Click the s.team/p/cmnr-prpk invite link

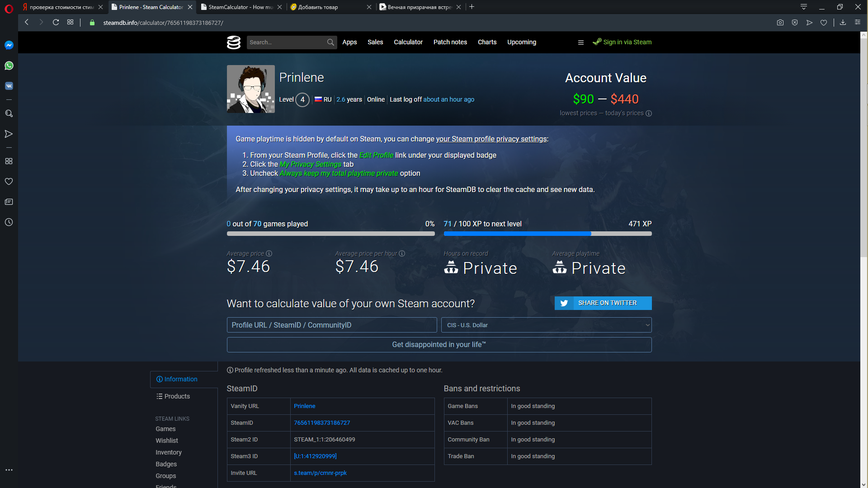click(x=320, y=473)
